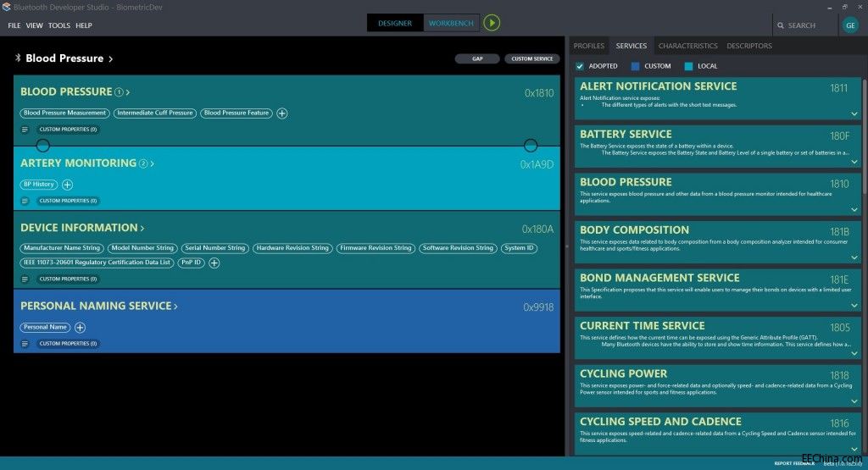Toggle the Adopted checkbox filter
868x470 pixels.
point(580,66)
